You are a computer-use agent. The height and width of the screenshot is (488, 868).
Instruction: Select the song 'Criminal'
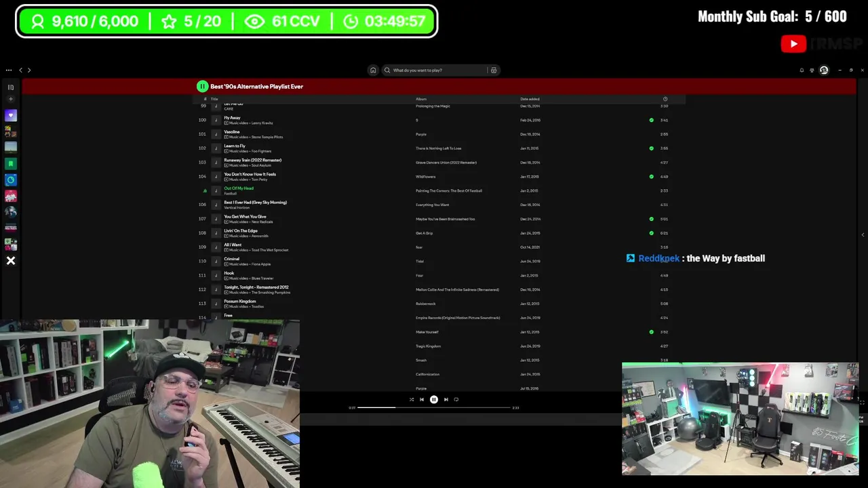click(231, 259)
